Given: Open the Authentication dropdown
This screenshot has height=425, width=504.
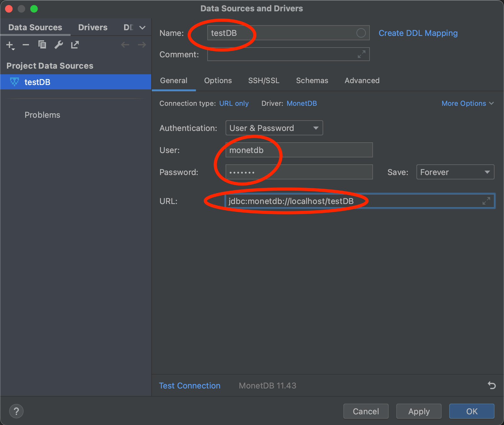Looking at the screenshot, I should (274, 128).
